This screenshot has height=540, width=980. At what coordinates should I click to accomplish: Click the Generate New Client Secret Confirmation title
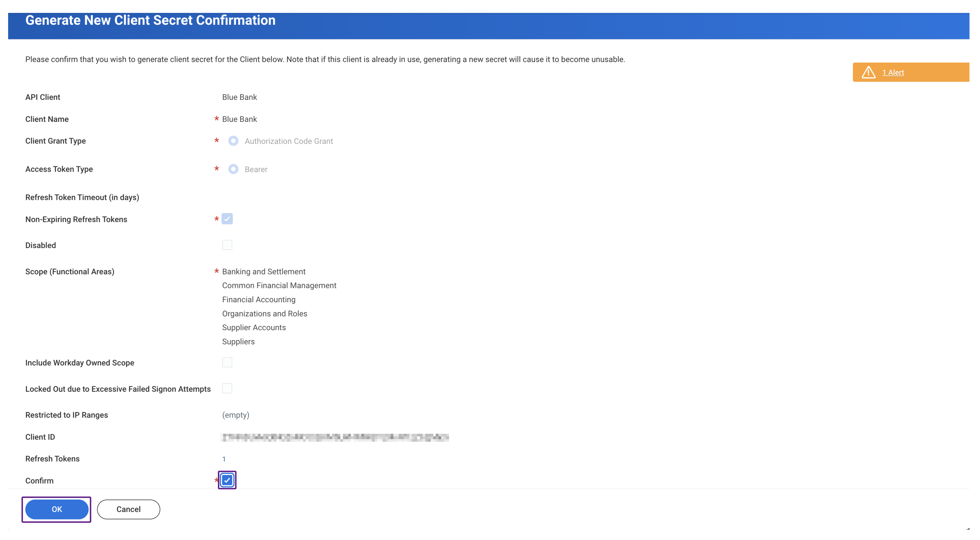click(150, 20)
